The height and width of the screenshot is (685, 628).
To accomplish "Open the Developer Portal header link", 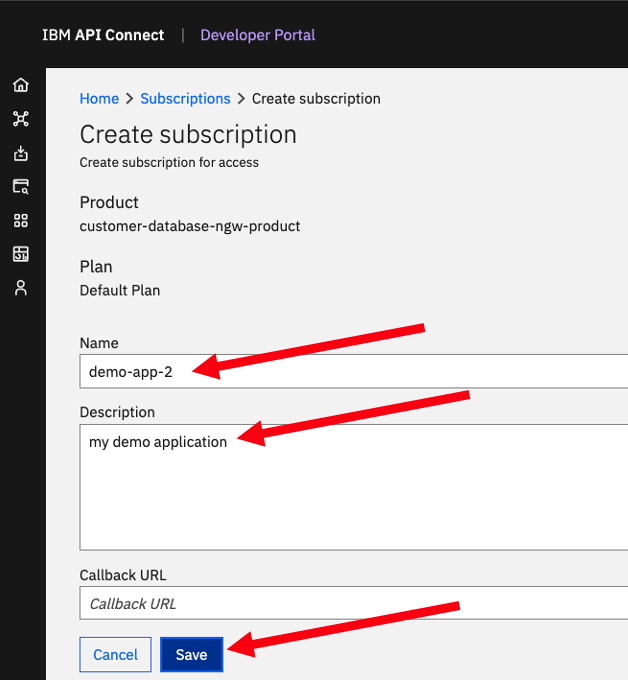I will [258, 35].
